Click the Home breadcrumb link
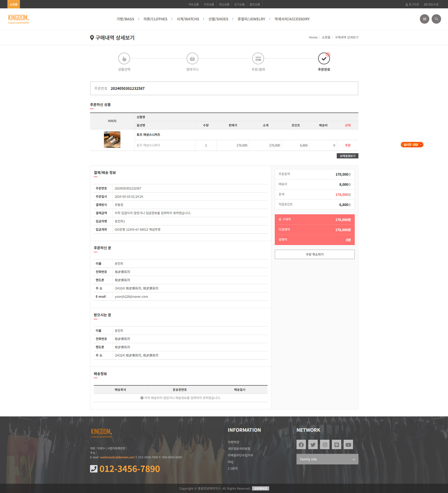Image resolution: width=448 pixels, height=493 pixels. [x=313, y=37]
